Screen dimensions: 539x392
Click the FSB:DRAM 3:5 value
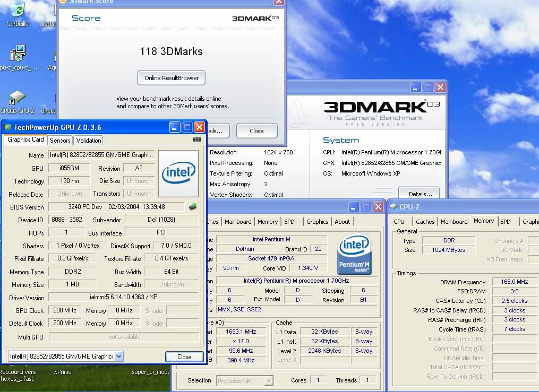pyautogui.click(x=514, y=291)
